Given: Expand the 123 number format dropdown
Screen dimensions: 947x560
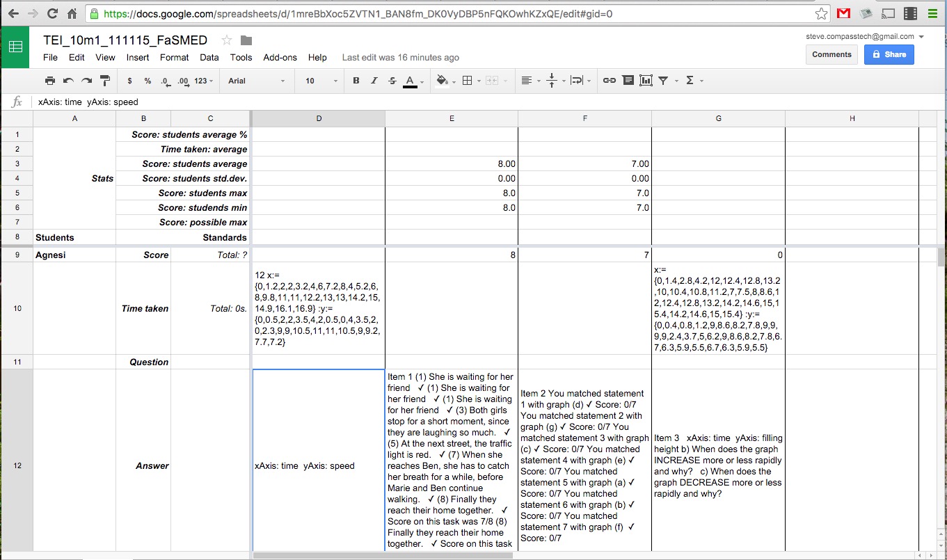Looking at the screenshot, I should pyautogui.click(x=204, y=81).
